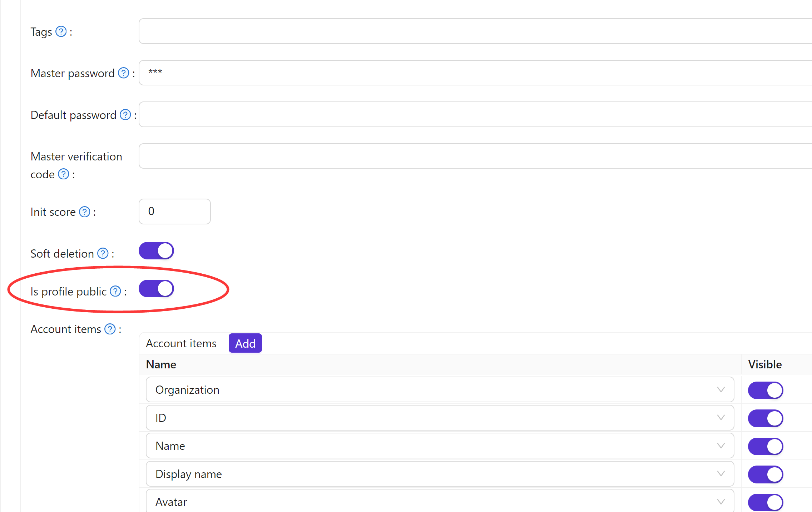Click the help icon beside Tags

tap(61, 31)
